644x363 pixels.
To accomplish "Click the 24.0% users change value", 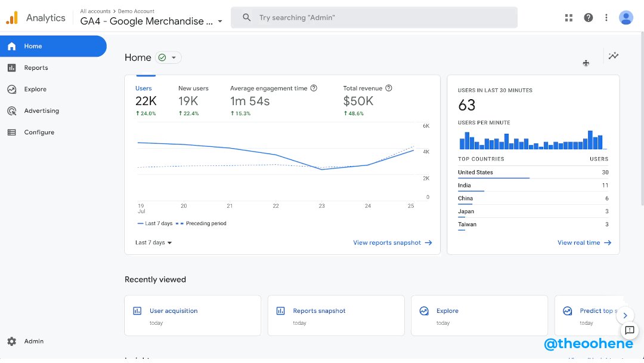I will (x=146, y=113).
